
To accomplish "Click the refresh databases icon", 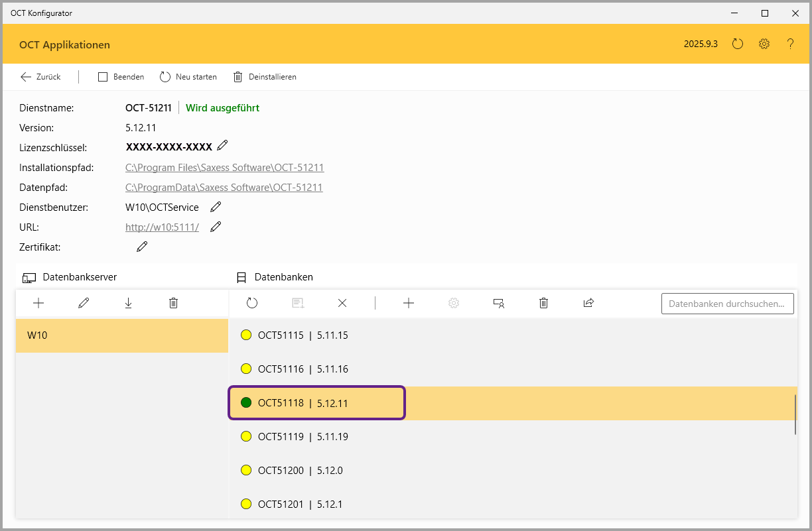I will coord(252,303).
